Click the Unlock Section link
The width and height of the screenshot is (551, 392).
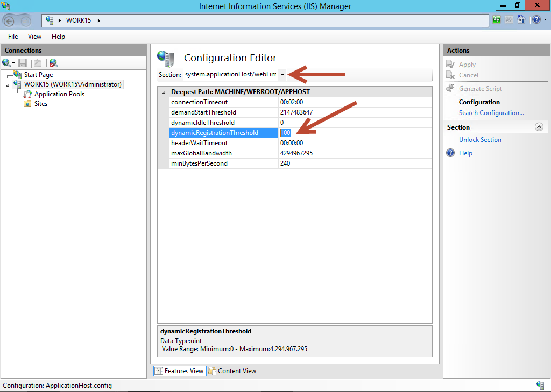coord(480,140)
